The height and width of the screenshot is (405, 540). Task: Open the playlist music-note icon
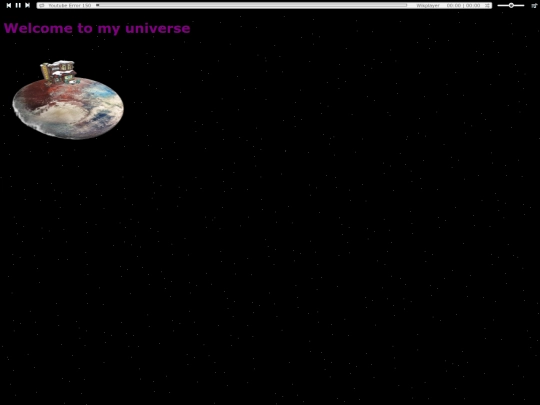[534, 5]
